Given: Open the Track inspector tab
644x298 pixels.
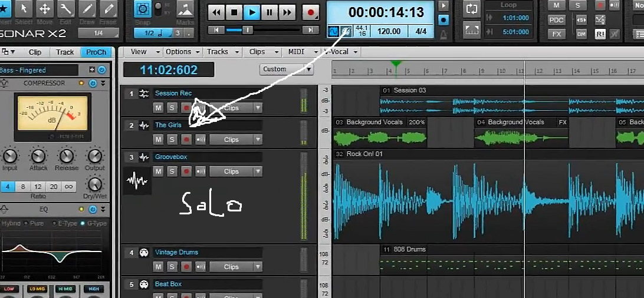Looking at the screenshot, I should (65, 52).
